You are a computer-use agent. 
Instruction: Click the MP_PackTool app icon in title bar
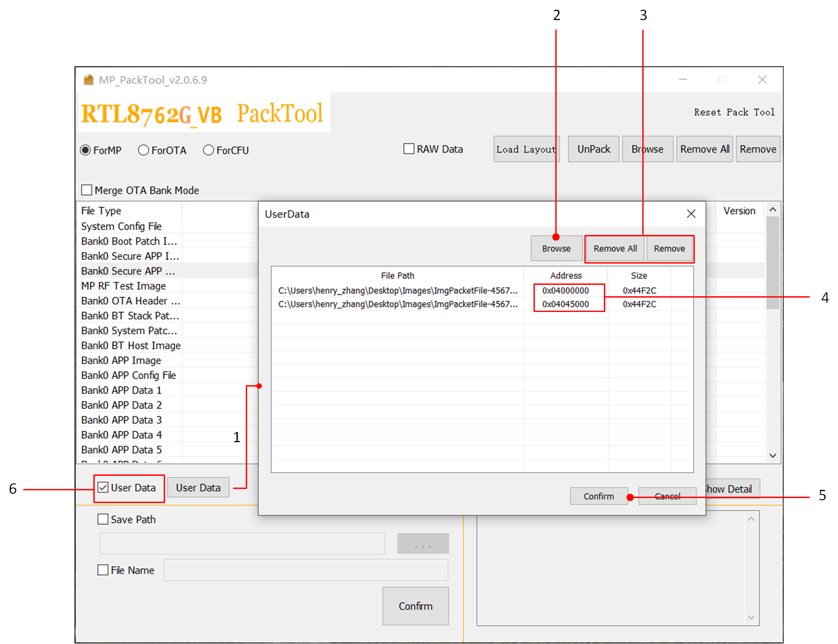[88, 80]
